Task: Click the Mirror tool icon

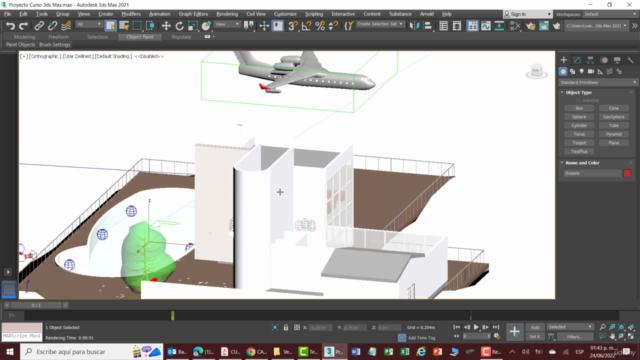Action: (414, 26)
